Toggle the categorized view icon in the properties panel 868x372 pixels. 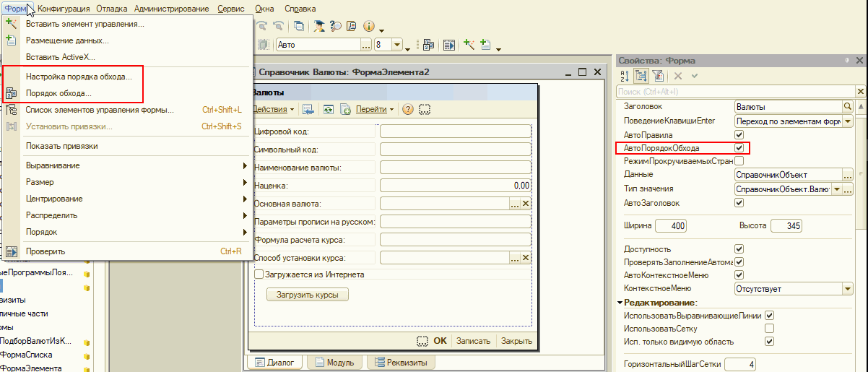tap(641, 75)
